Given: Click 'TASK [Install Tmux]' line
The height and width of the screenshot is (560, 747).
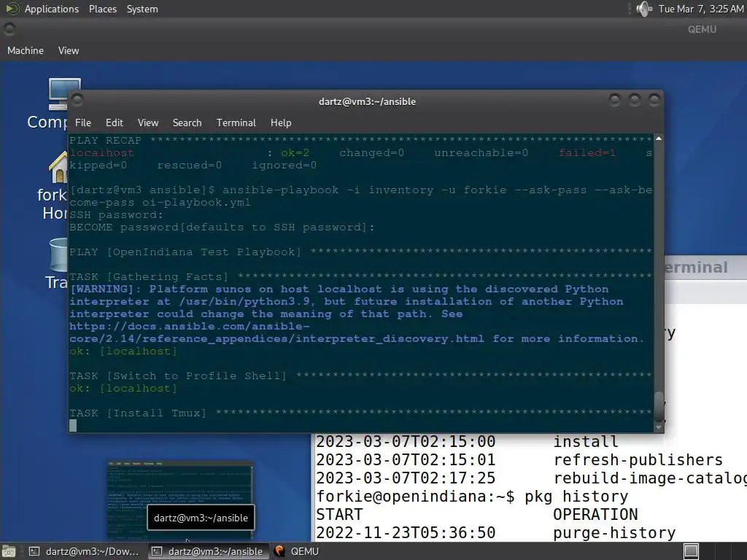Looking at the screenshot, I should point(360,413).
